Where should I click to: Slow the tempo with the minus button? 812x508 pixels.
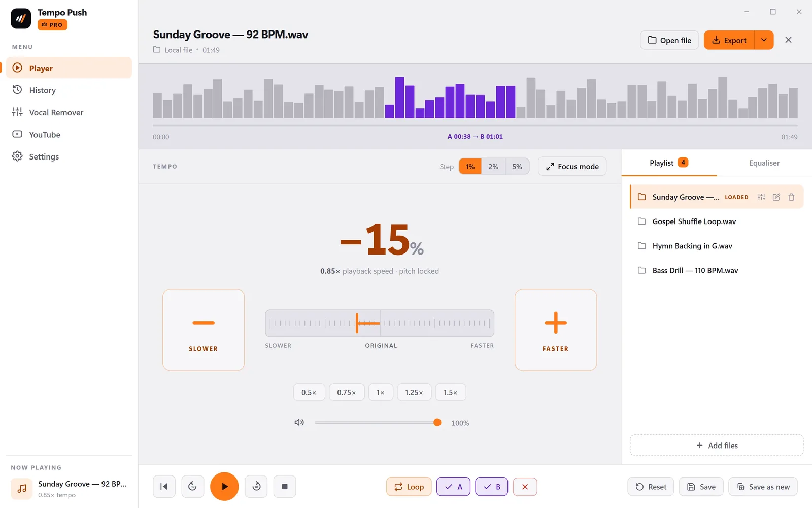click(204, 330)
